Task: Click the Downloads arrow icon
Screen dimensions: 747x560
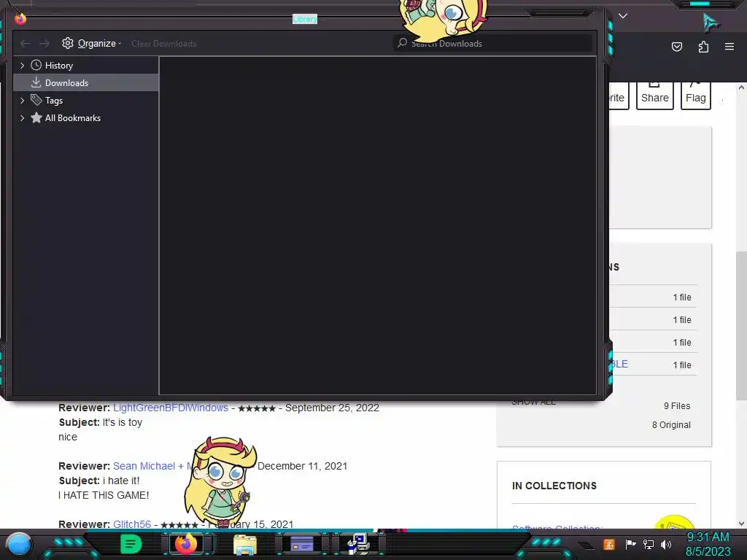Action: [36, 82]
